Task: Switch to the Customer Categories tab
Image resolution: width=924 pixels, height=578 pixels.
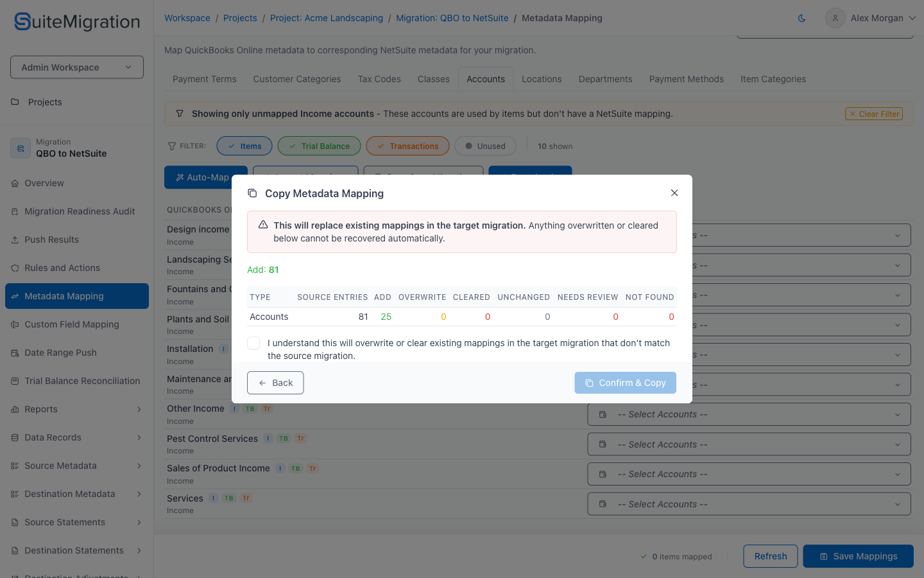Action: click(297, 79)
